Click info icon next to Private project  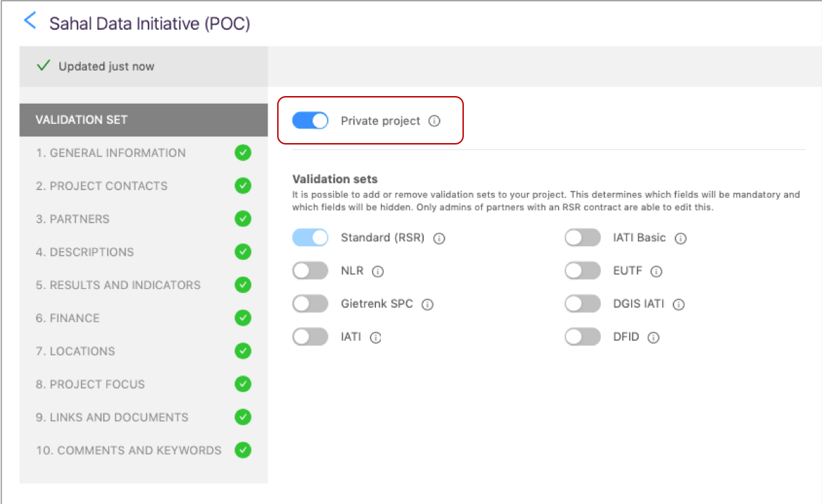434,120
